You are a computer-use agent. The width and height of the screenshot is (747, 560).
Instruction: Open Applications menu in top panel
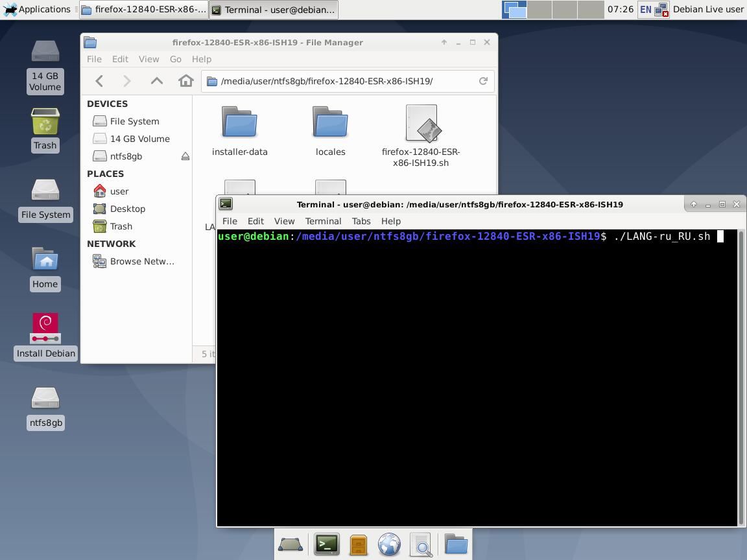tap(37, 9)
